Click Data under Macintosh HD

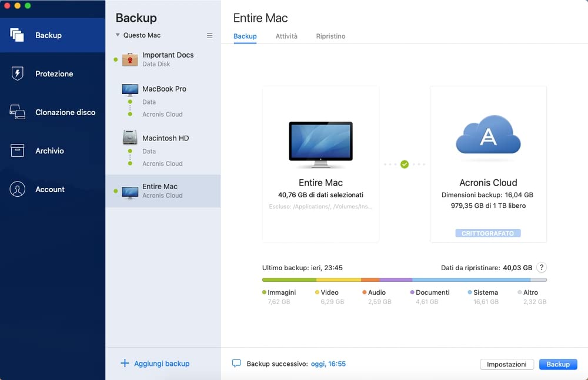149,152
